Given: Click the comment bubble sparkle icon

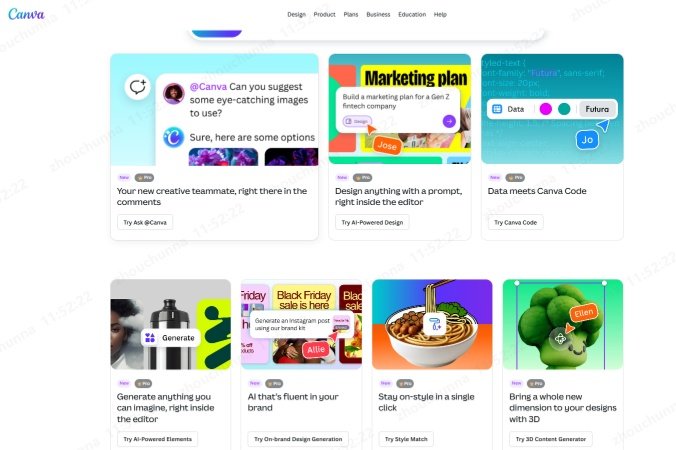Looking at the screenshot, I should tap(138, 87).
